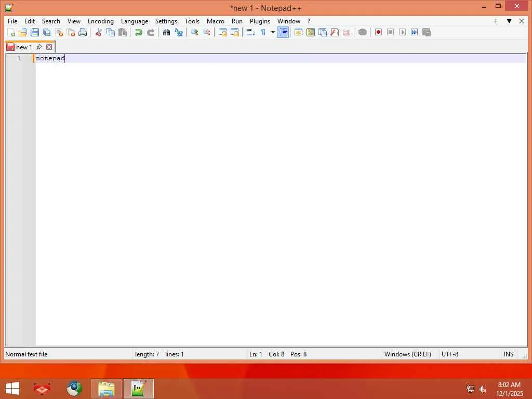This screenshot has height=399, width=532.
Task: Click 'Ln: 1' in the status bar
Action: [256, 354]
